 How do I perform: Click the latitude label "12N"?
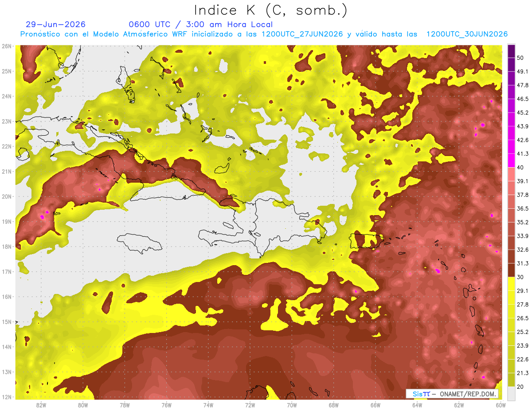[7, 397]
